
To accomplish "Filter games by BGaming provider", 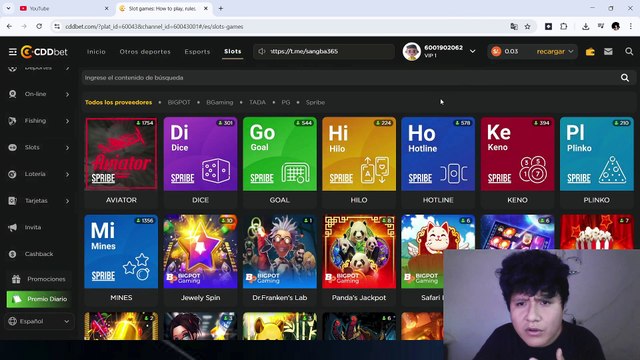I will tap(220, 102).
